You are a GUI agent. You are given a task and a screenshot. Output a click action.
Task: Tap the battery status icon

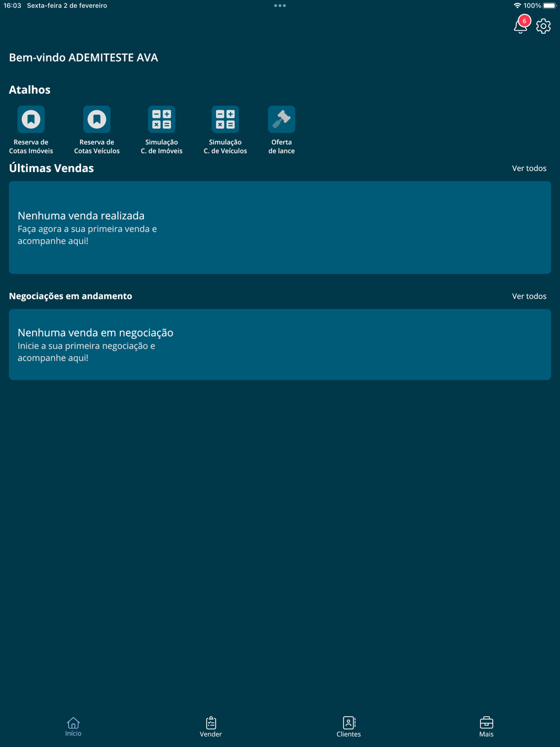550,6
